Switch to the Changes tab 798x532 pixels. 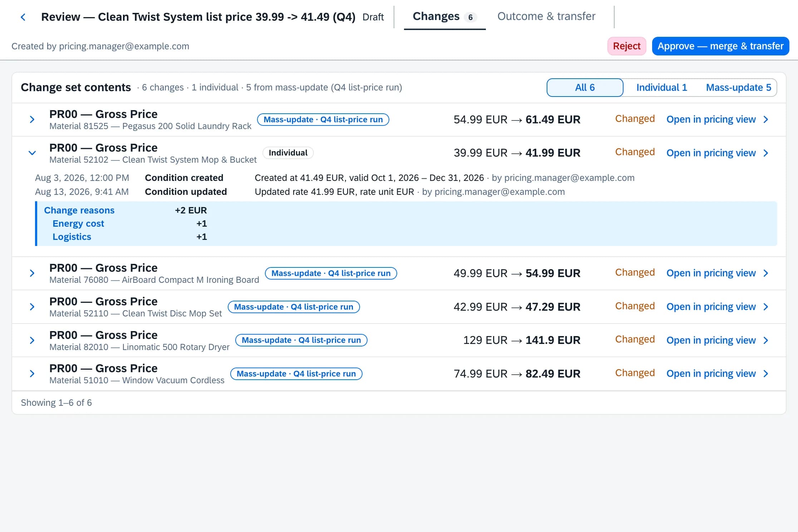click(x=444, y=16)
